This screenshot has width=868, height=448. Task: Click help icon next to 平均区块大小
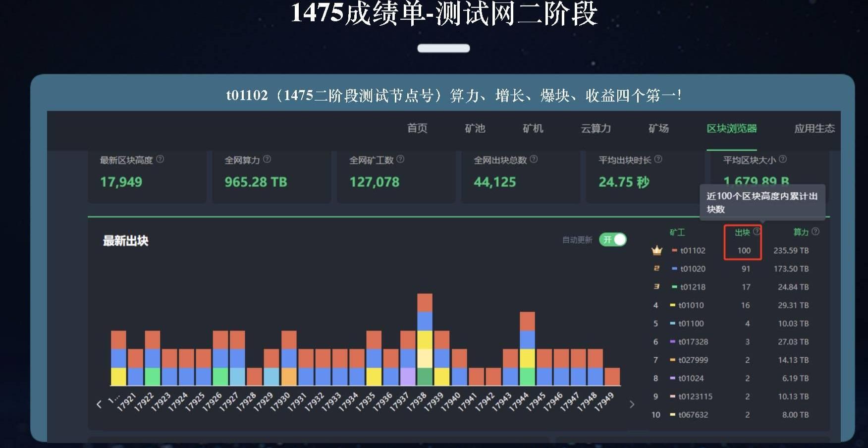(x=783, y=159)
